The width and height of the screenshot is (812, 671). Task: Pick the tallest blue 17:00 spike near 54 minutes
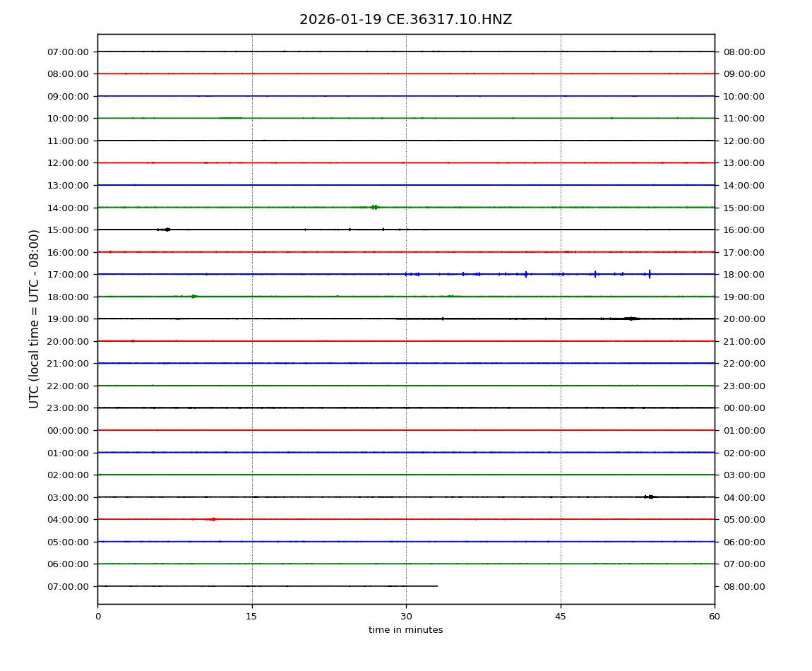(649, 274)
